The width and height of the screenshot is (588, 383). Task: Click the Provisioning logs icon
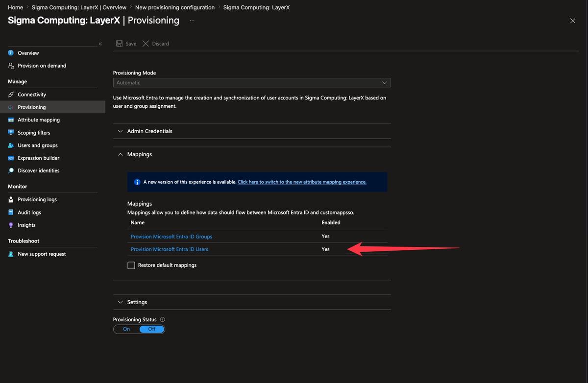11,200
